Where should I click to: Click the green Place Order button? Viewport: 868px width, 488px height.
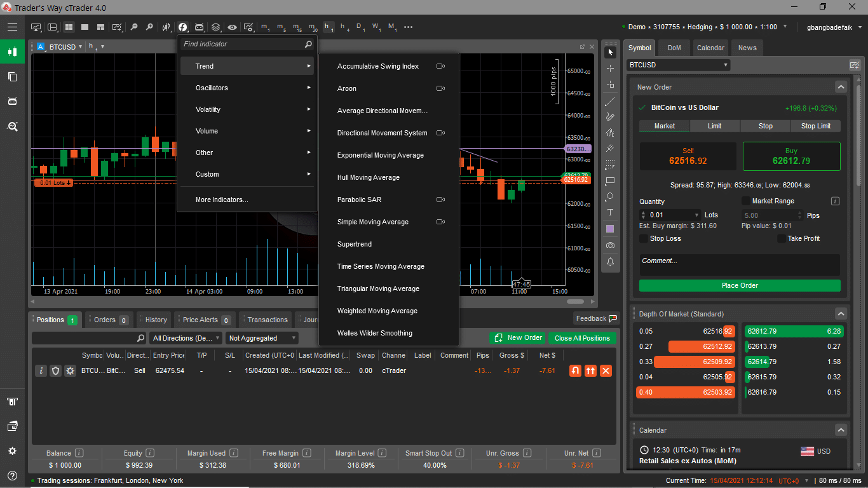tap(740, 285)
